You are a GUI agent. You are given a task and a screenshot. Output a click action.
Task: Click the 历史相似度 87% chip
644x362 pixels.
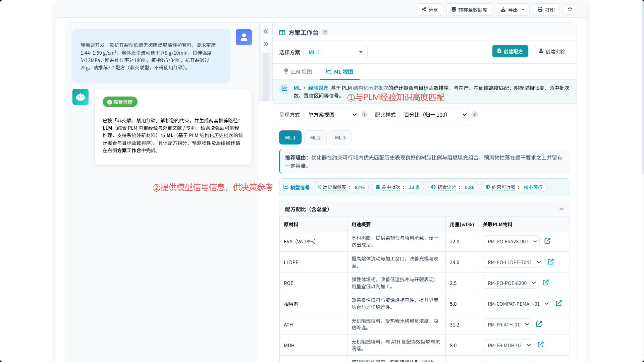click(x=341, y=187)
